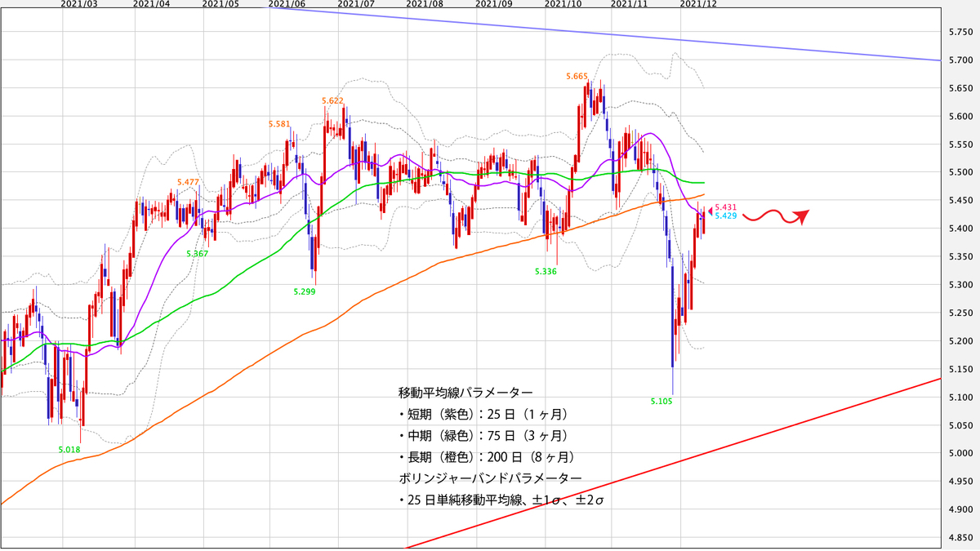The width and height of the screenshot is (980, 551).
Task: Click the ボリンジャーバンドパラメーター heading
Action: (x=490, y=478)
